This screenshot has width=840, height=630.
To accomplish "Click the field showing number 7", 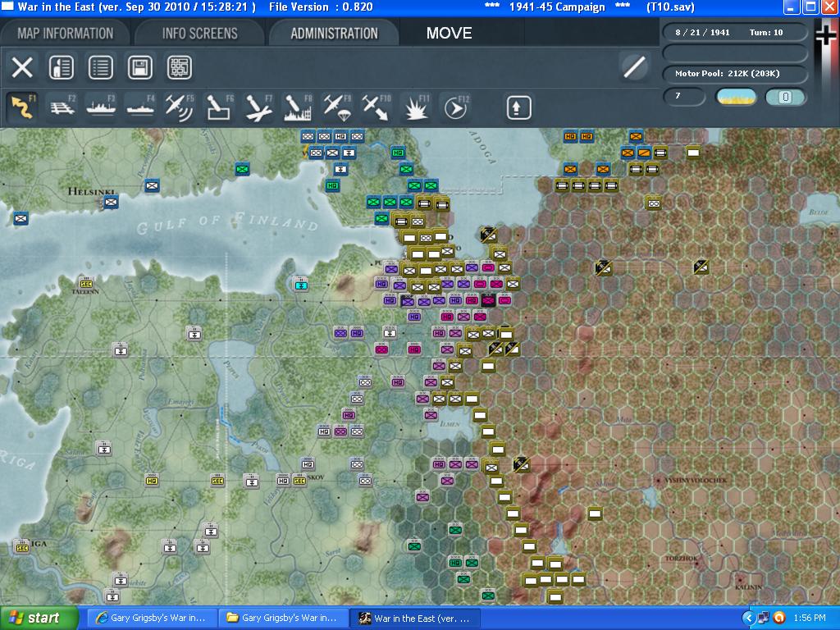I will 684,97.
